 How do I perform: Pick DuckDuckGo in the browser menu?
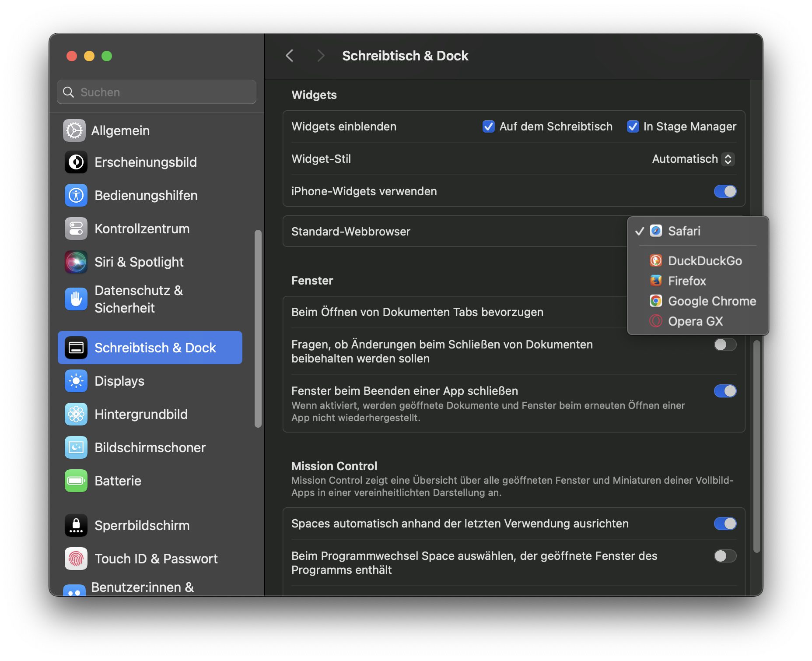point(704,261)
